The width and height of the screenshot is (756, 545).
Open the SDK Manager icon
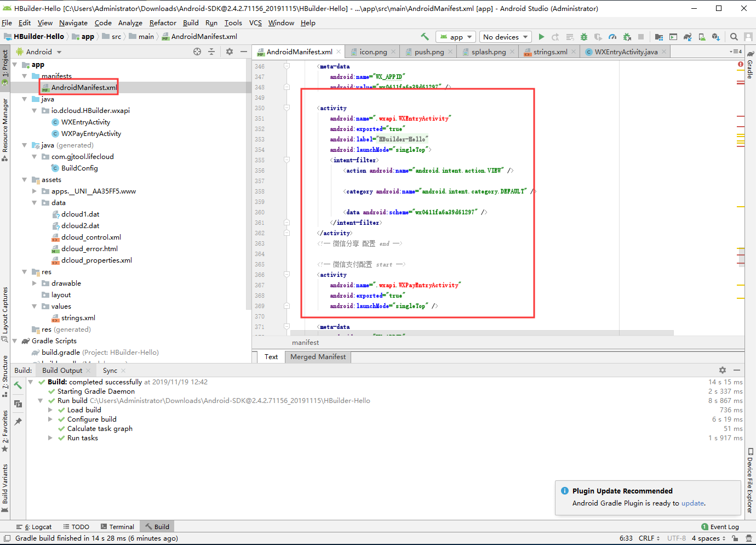(x=716, y=37)
